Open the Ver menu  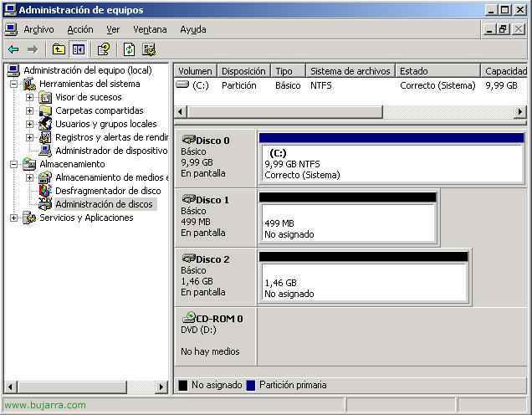click(113, 29)
